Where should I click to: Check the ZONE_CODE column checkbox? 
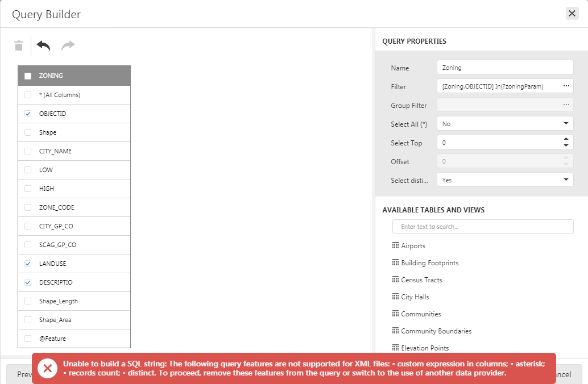tap(28, 207)
